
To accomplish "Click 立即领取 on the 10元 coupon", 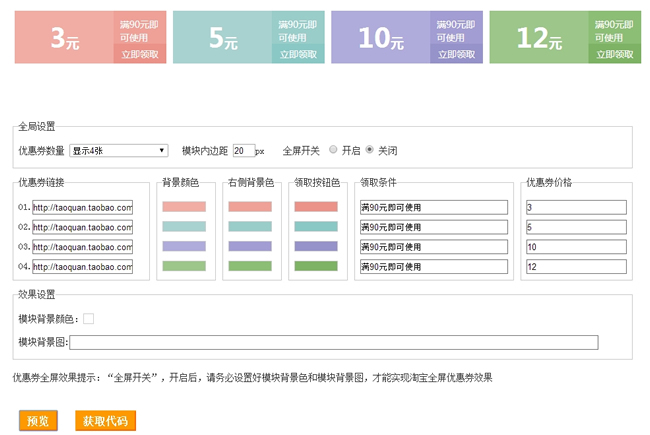I will [x=455, y=55].
